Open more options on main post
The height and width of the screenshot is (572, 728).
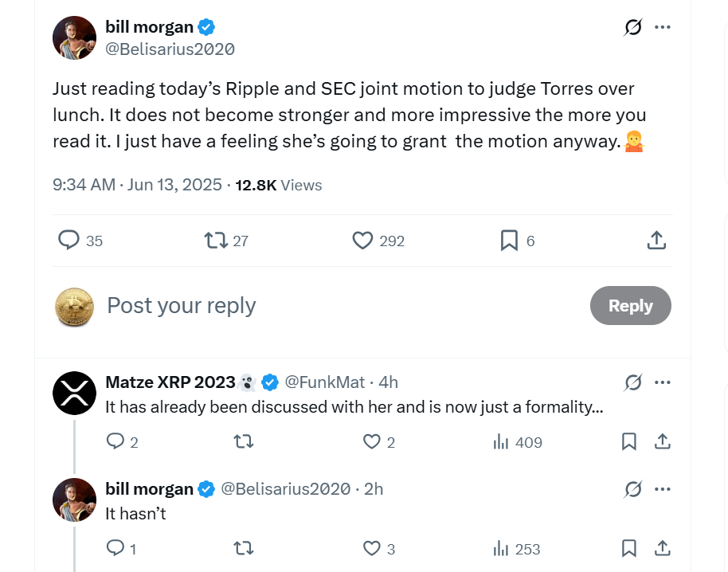(x=662, y=28)
